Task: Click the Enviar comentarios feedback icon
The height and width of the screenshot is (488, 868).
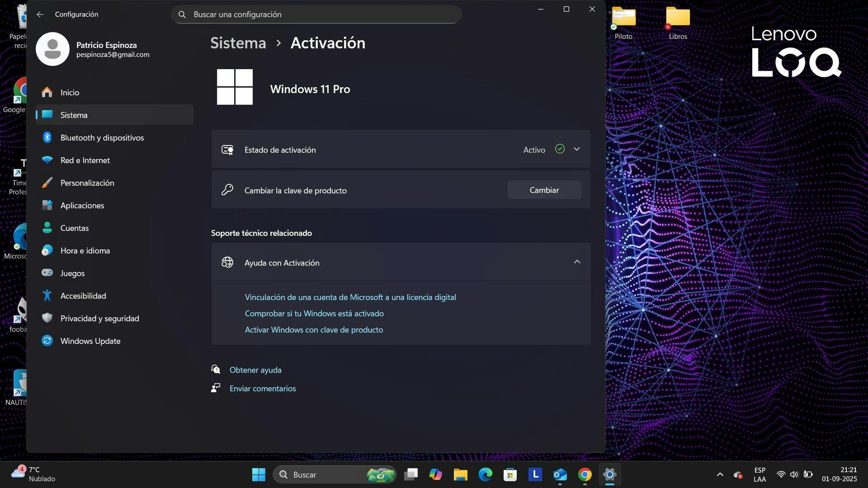Action: (x=216, y=388)
